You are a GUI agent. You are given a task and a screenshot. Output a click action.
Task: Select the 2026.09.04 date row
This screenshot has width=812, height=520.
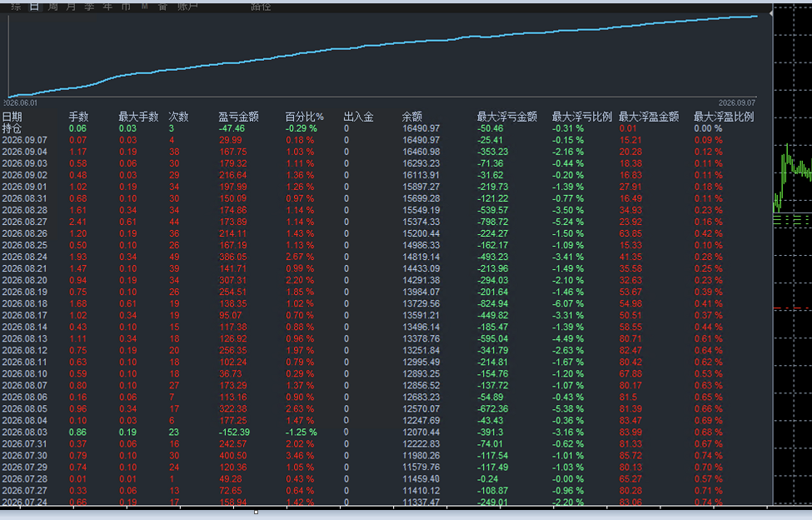pos(24,152)
